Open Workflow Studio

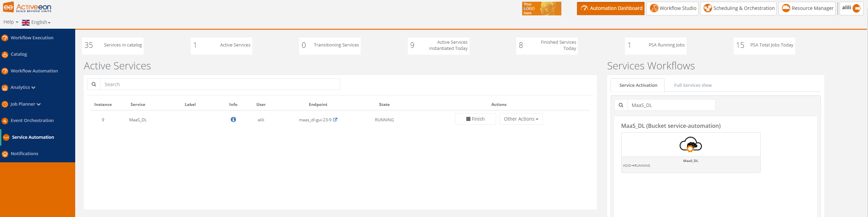pyautogui.click(x=672, y=8)
